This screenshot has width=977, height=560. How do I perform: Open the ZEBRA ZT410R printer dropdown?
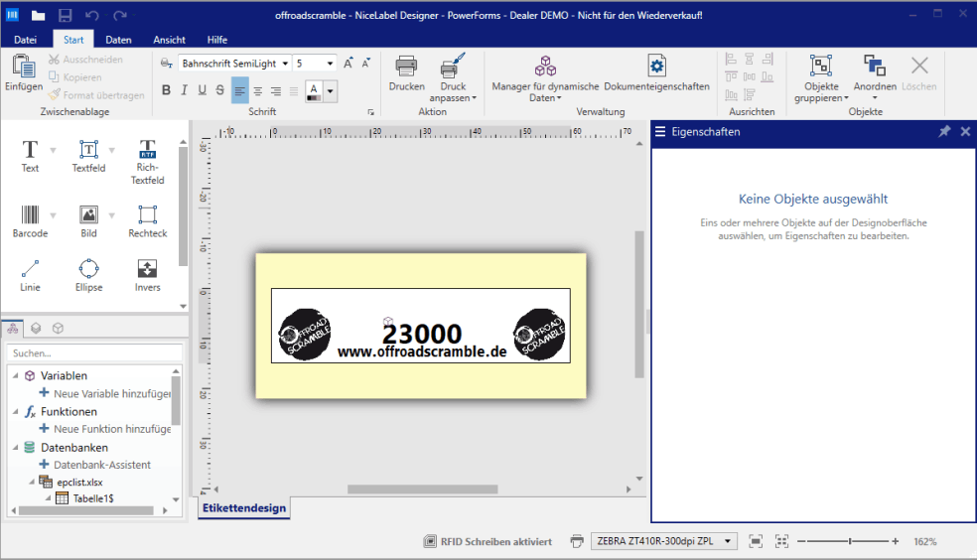pyautogui.click(x=727, y=541)
